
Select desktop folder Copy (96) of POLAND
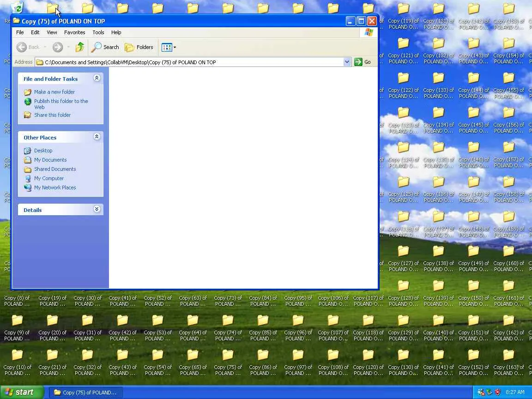click(x=298, y=328)
